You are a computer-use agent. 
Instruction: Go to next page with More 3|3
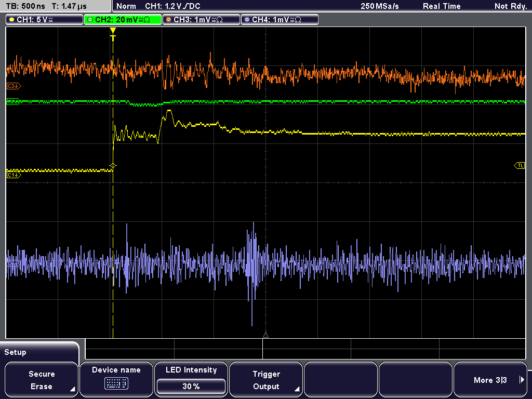(490, 380)
